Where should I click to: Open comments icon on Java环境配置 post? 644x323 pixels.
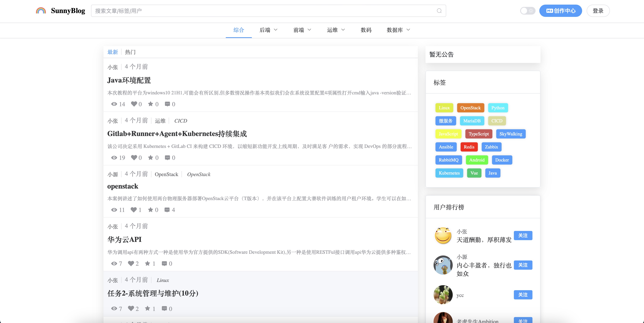(167, 104)
